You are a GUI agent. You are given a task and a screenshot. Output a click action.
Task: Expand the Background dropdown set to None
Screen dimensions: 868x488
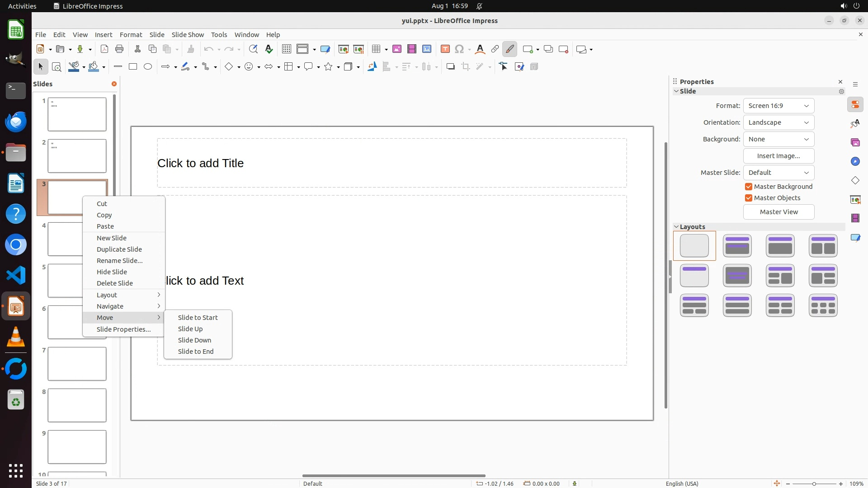coord(778,139)
